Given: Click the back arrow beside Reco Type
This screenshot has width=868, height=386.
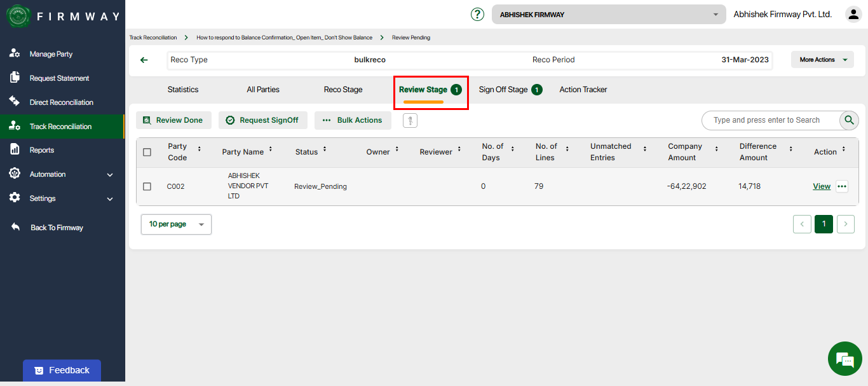Looking at the screenshot, I should [x=144, y=60].
